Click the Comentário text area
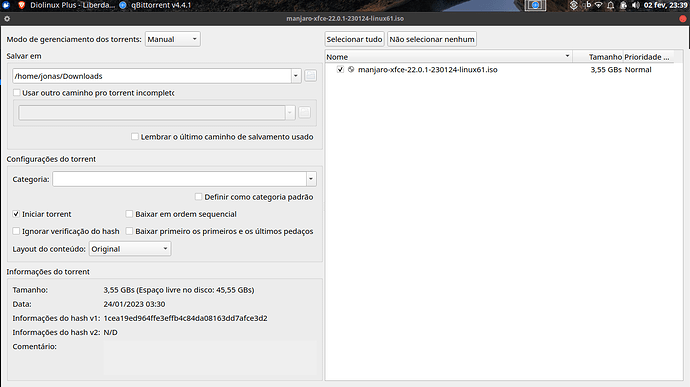 210,358
